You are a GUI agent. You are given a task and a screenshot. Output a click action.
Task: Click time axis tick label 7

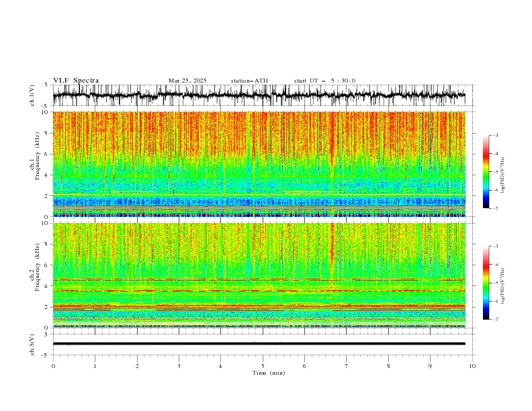347,366
